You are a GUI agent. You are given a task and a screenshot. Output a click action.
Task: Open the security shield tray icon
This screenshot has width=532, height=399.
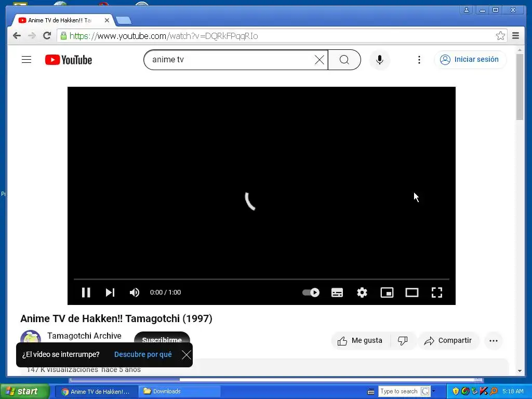pyautogui.click(x=455, y=392)
